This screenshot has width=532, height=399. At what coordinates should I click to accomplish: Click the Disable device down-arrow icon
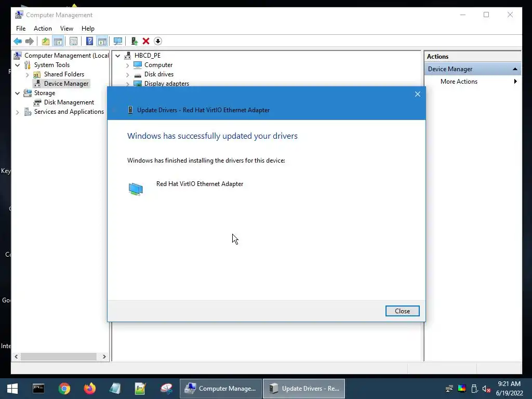158,42
